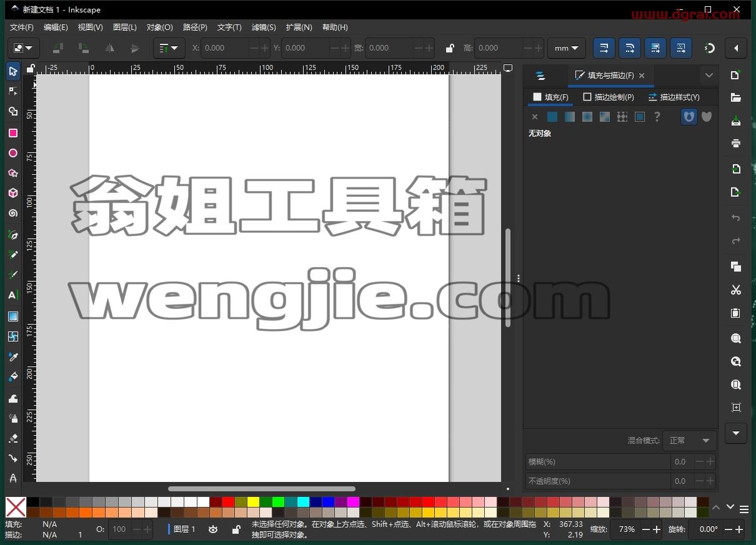
Task: Open the 混合模式 正常 dropdown
Action: coord(689,440)
